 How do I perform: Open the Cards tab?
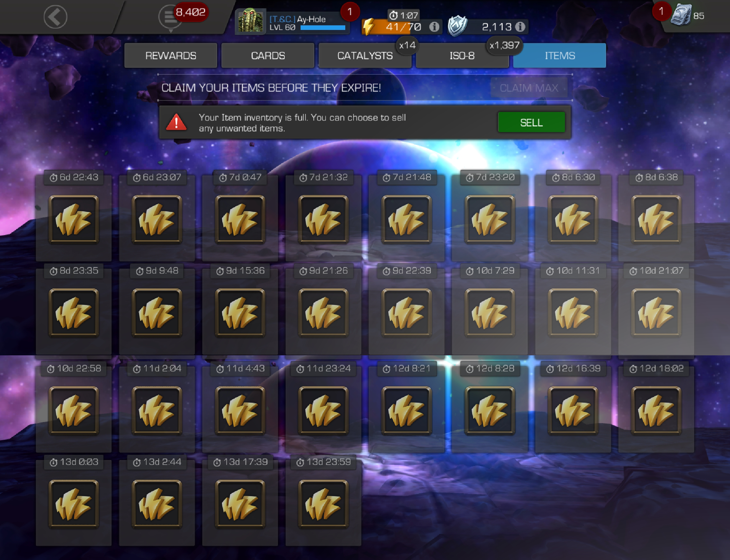[x=268, y=55]
